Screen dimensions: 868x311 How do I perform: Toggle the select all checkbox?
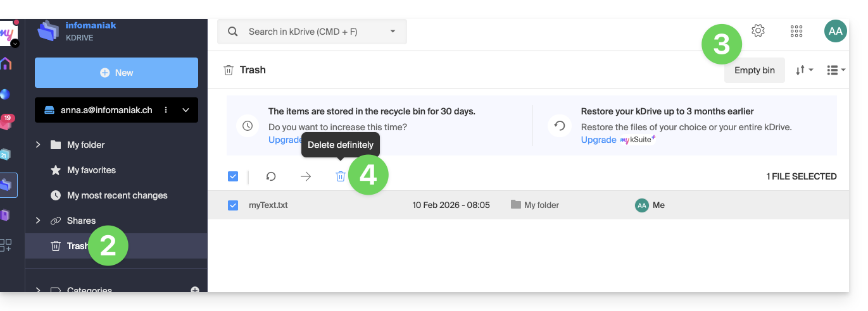233,176
